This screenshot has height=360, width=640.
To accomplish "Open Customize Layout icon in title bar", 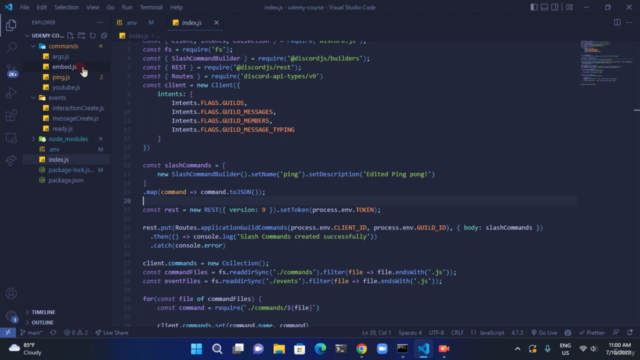I will coord(569,7).
